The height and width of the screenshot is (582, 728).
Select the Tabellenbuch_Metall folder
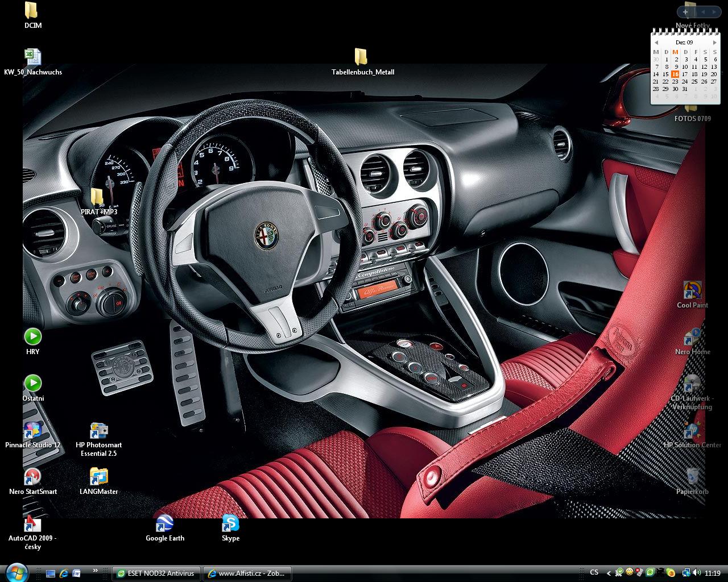point(361,57)
